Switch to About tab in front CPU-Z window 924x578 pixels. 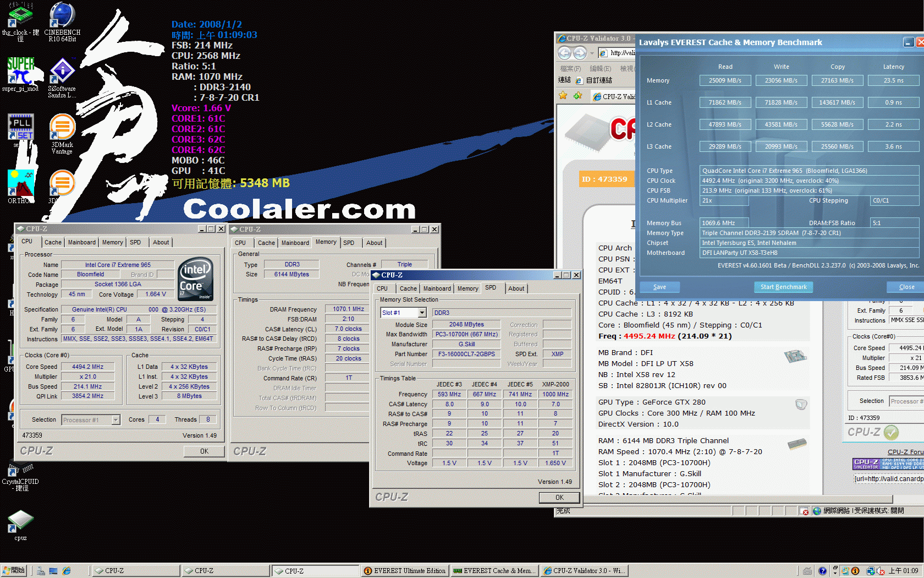(516, 288)
